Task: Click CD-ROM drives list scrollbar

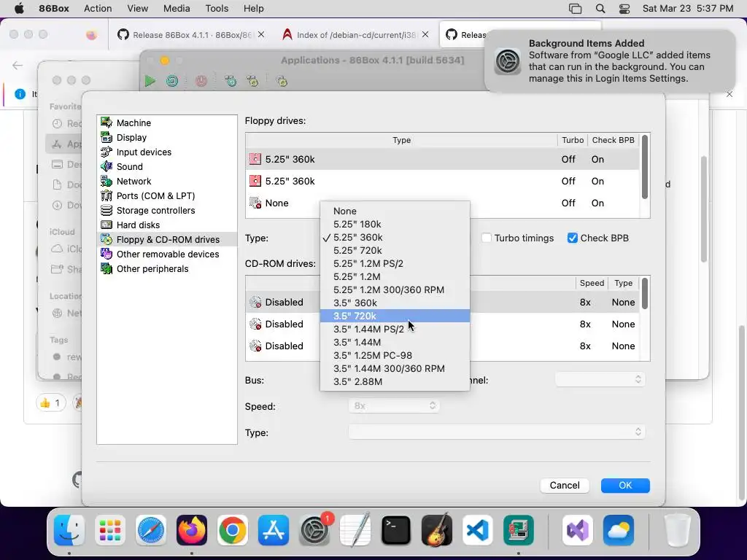Action: tap(645, 293)
